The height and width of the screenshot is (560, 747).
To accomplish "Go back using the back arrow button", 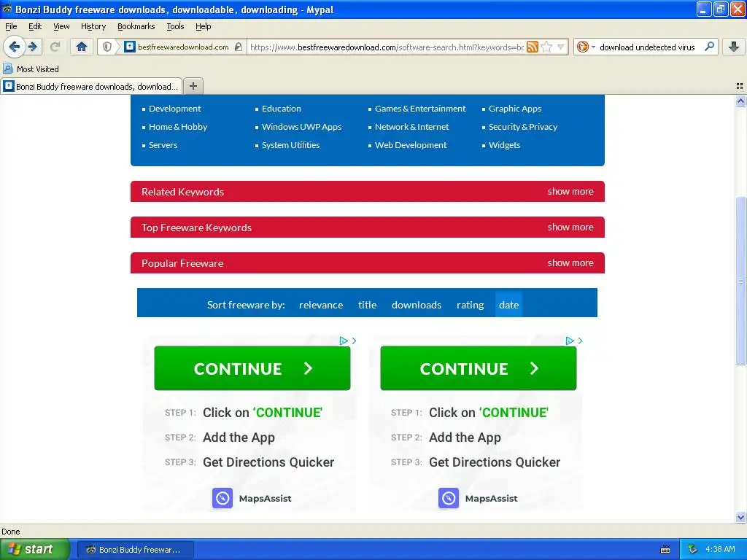I will coord(14,47).
